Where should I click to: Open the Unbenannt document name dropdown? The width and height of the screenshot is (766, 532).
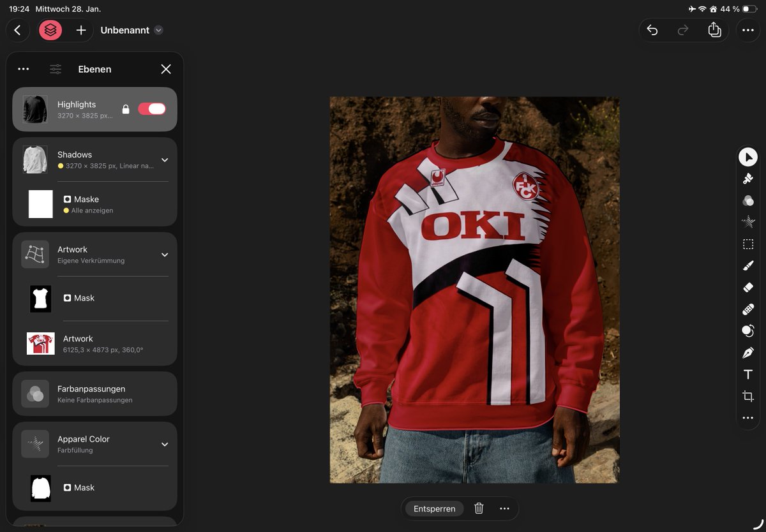158,30
